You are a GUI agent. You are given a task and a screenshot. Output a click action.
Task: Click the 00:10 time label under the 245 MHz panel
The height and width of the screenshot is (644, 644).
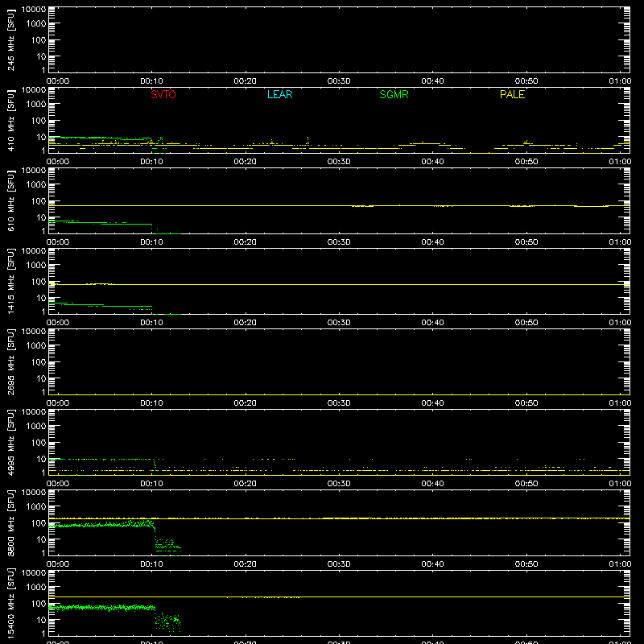(x=151, y=81)
